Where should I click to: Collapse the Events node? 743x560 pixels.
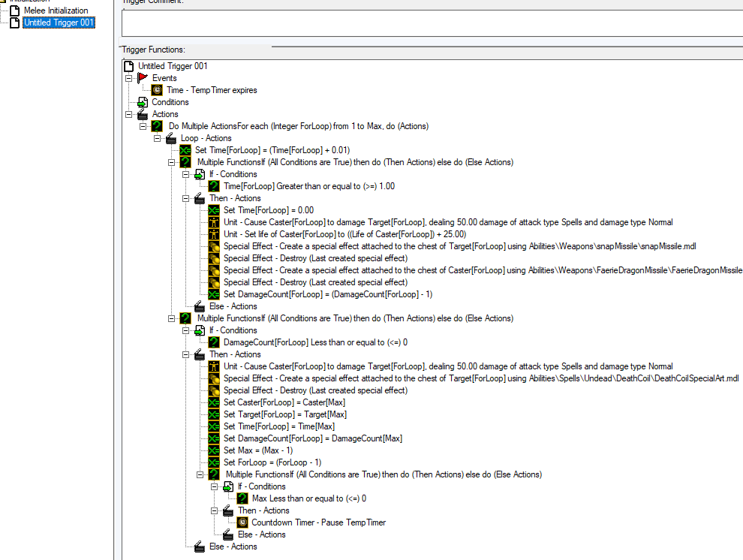pyautogui.click(x=128, y=78)
